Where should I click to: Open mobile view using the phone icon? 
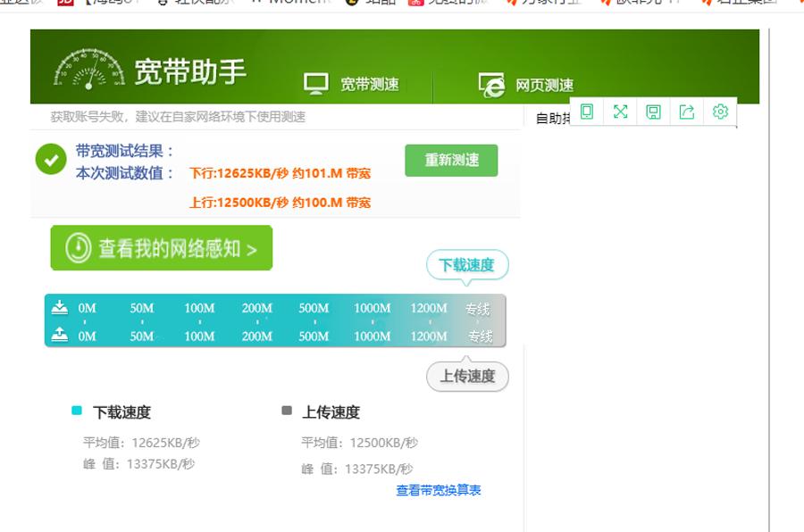point(587,112)
